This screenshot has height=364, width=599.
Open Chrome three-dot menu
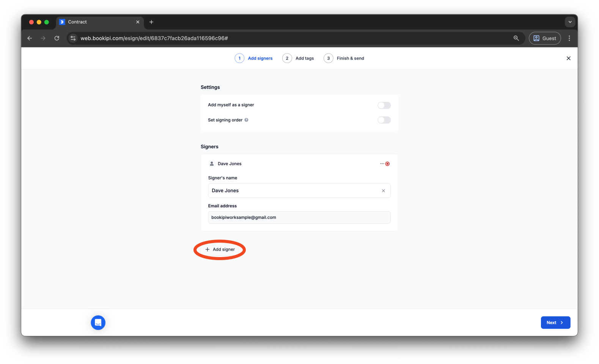click(x=569, y=38)
